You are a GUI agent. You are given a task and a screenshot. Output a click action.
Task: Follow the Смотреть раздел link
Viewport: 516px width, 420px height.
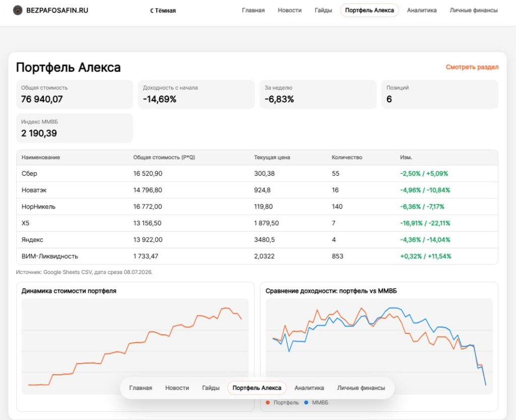tap(472, 67)
